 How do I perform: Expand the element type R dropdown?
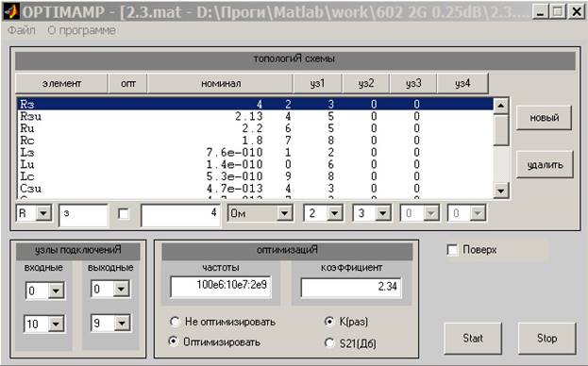click(x=43, y=213)
